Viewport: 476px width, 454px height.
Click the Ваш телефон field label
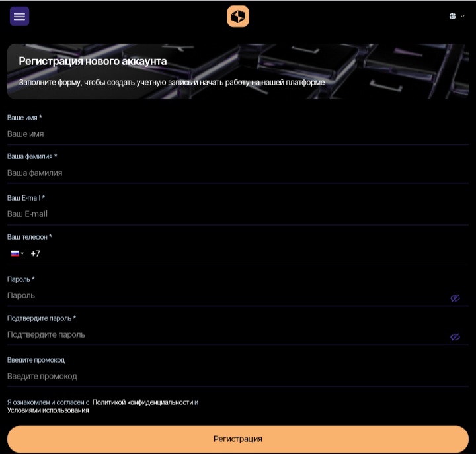pyautogui.click(x=29, y=237)
